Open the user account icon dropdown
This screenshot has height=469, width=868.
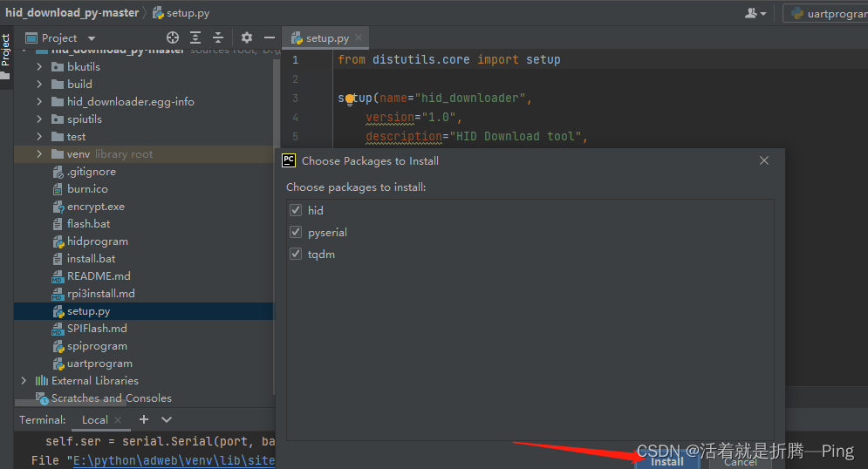pyautogui.click(x=755, y=13)
